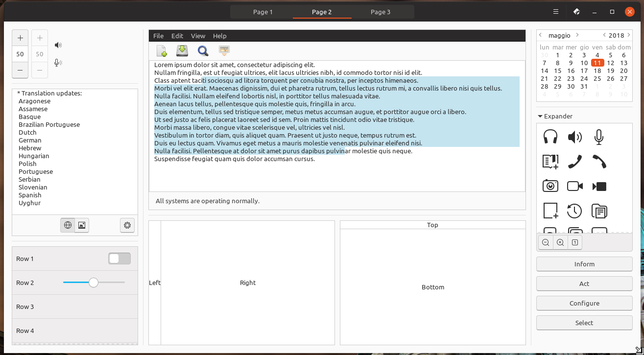Go to the next year after 2018

click(x=629, y=35)
